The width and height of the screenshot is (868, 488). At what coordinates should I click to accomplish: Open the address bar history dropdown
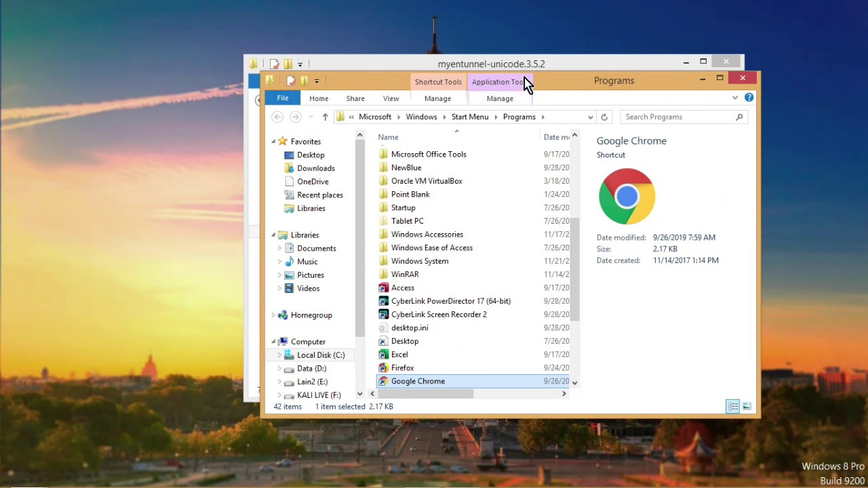click(590, 117)
